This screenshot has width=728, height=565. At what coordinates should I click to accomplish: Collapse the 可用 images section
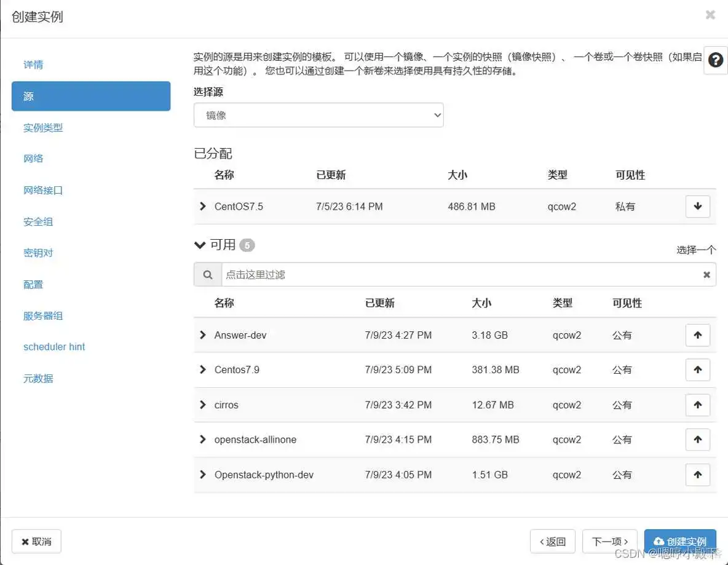click(199, 245)
